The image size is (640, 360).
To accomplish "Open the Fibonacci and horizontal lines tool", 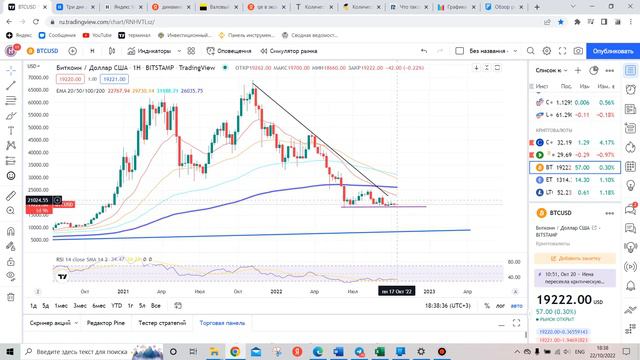I will tap(11, 100).
